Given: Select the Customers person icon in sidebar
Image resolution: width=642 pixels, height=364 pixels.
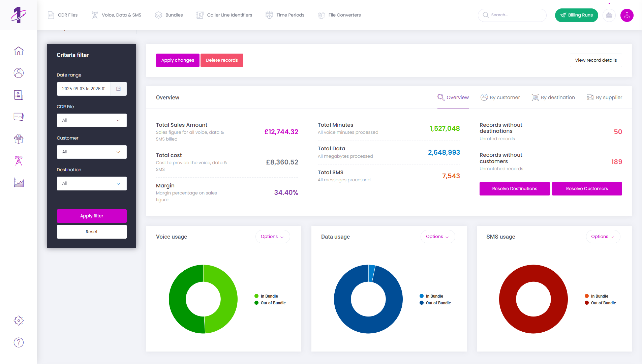Looking at the screenshot, I should 19,73.
